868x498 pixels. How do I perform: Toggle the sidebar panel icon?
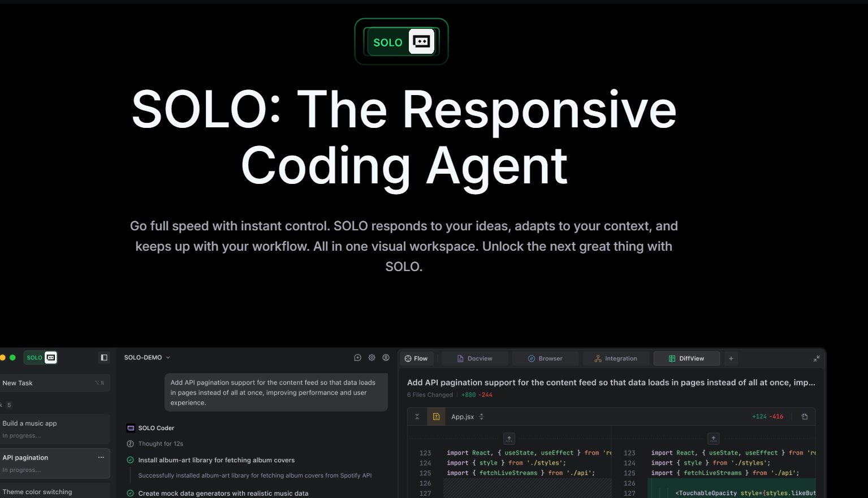(x=104, y=358)
